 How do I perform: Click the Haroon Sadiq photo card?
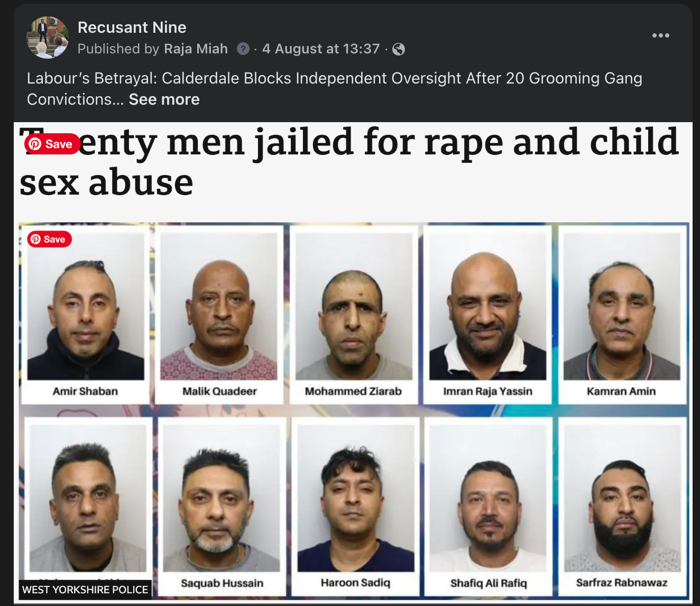point(355,507)
